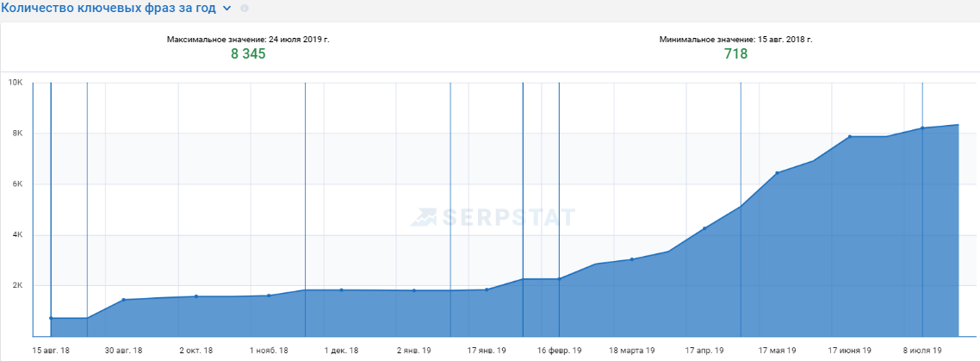
Task: Select data point above 17 июня 19
Action: coord(849,136)
